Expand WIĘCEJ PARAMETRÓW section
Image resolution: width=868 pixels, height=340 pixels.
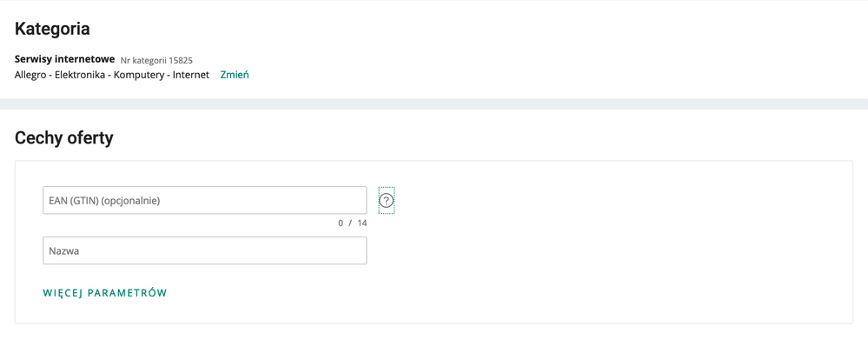pyautogui.click(x=104, y=293)
